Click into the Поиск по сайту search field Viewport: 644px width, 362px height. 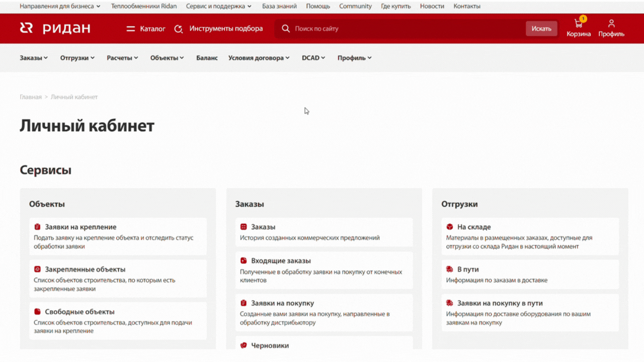click(x=403, y=29)
